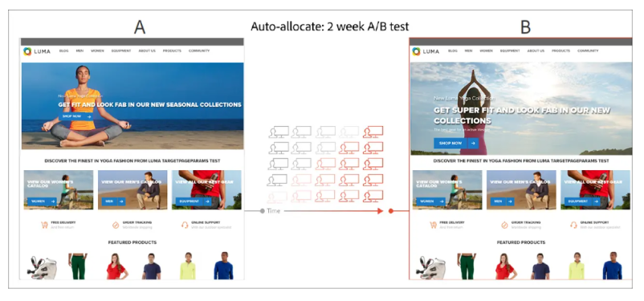The image size is (644, 301).
Task: Click the Order Tracking compass icon on page B
Action: [x=504, y=225]
